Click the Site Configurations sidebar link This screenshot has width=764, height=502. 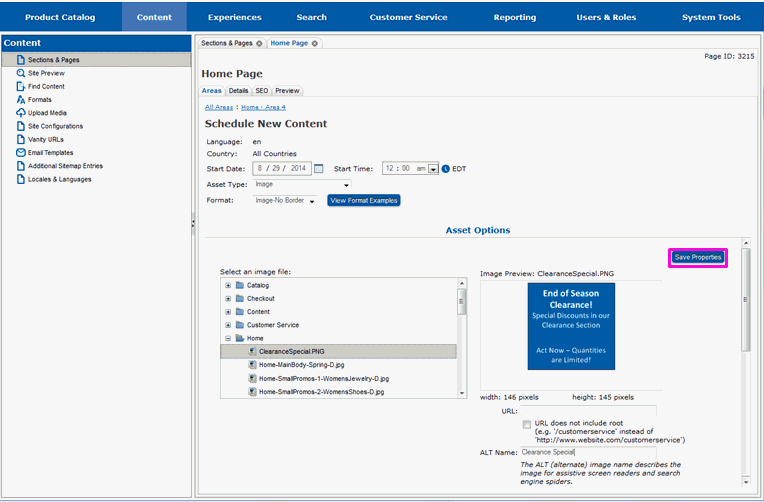tap(55, 126)
